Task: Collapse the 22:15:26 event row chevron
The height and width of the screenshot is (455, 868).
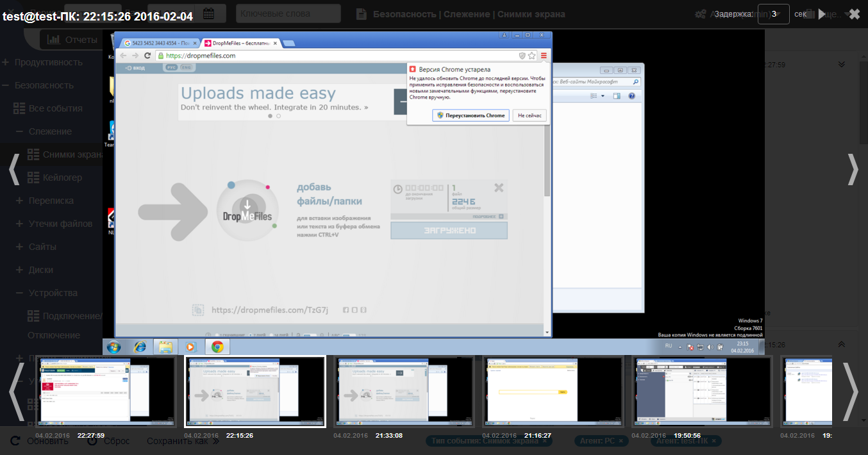Action: coord(842,344)
